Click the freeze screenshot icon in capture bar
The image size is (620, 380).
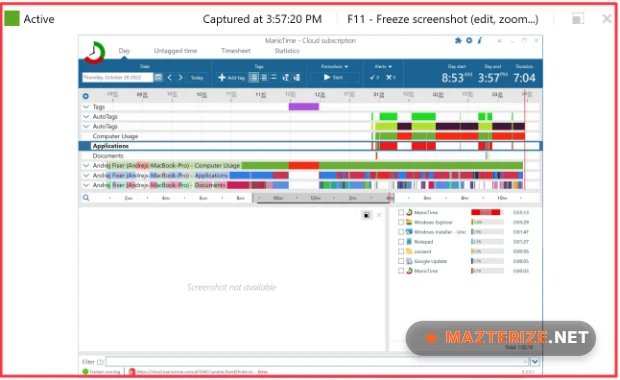click(578, 19)
